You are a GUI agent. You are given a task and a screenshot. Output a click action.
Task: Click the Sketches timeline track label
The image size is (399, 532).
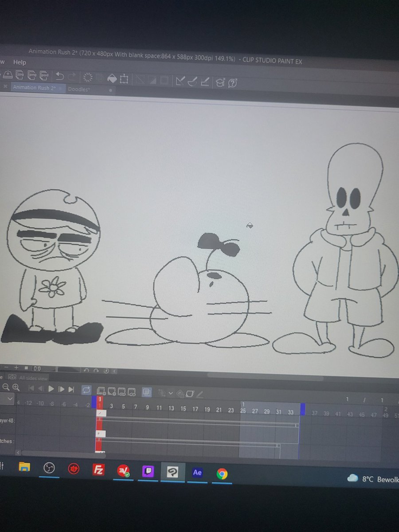(x=6, y=441)
